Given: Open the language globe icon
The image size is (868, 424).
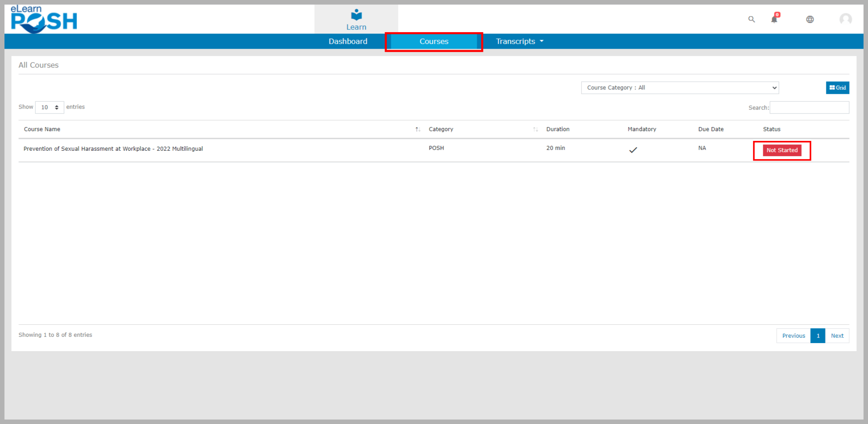Looking at the screenshot, I should 810,19.
